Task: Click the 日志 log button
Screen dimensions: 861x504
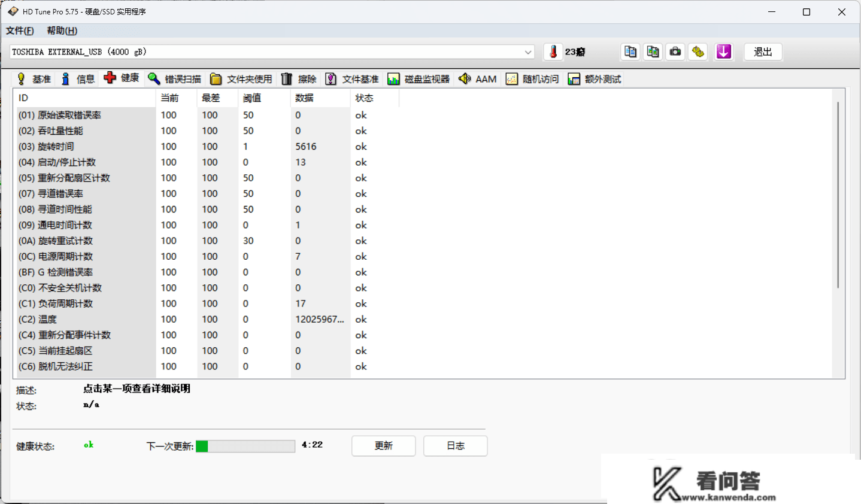Action: 455,446
